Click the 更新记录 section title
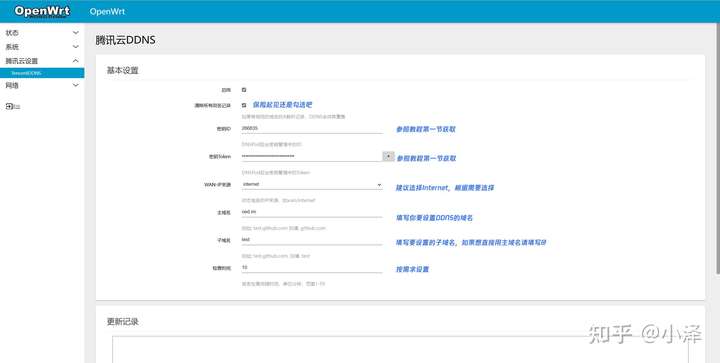720x363 pixels. (x=123, y=322)
